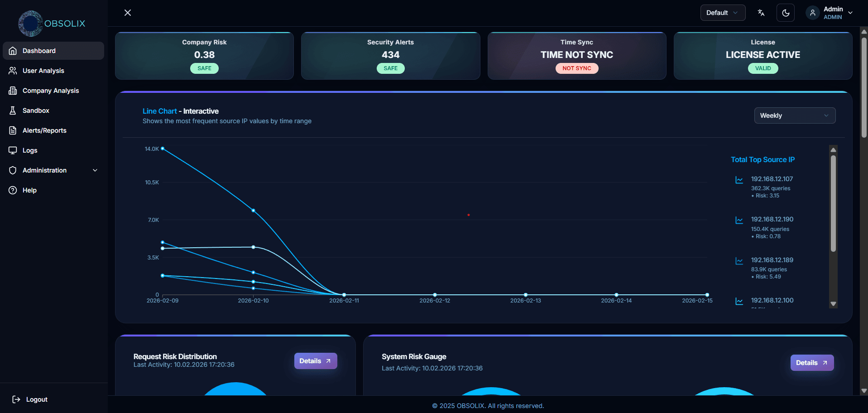Click the LICENSE ACTIVE heading
868x413 pixels.
tap(763, 55)
